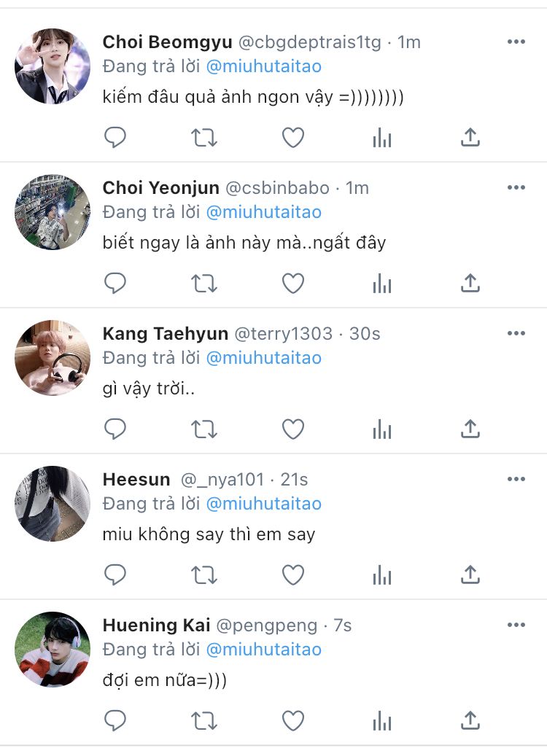
Task: Open @miuhutaitao link in Choi Yeonjun's reply
Action: pyautogui.click(x=263, y=212)
